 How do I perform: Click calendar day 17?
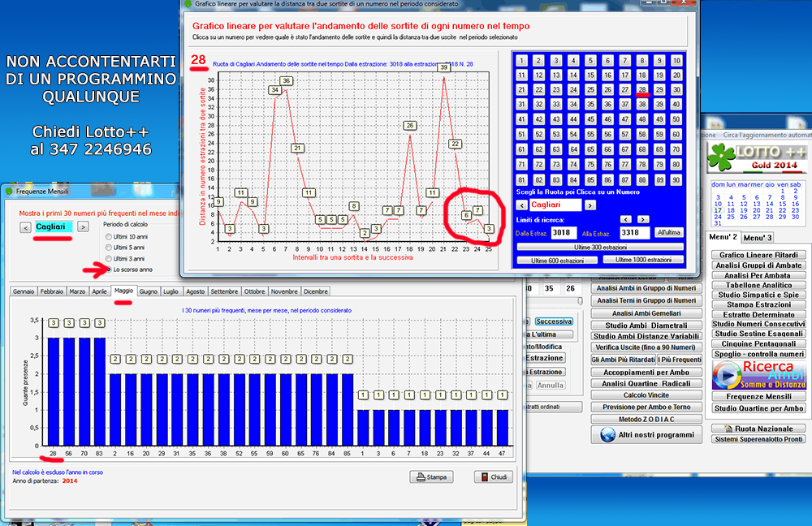(718, 210)
